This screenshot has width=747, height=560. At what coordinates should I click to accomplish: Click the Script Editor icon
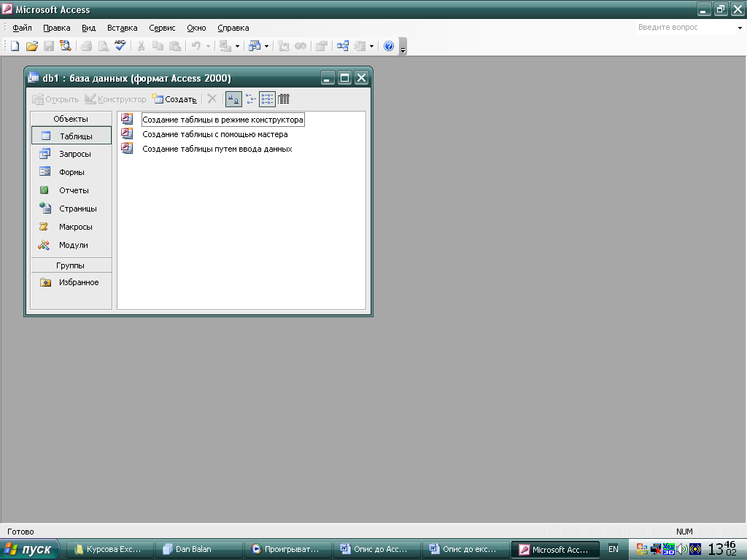(x=301, y=46)
